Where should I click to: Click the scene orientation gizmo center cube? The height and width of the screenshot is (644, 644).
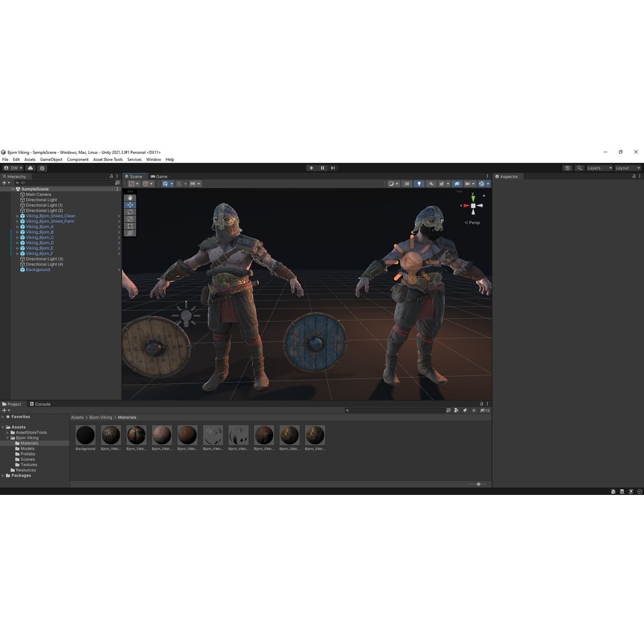coord(473,206)
